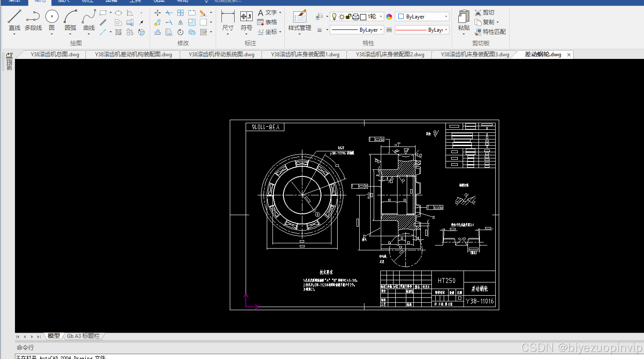The height and width of the screenshot is (359, 644).
Task: Switch to Y38滚齿机传动系统图.dwg tab
Action: pos(221,55)
